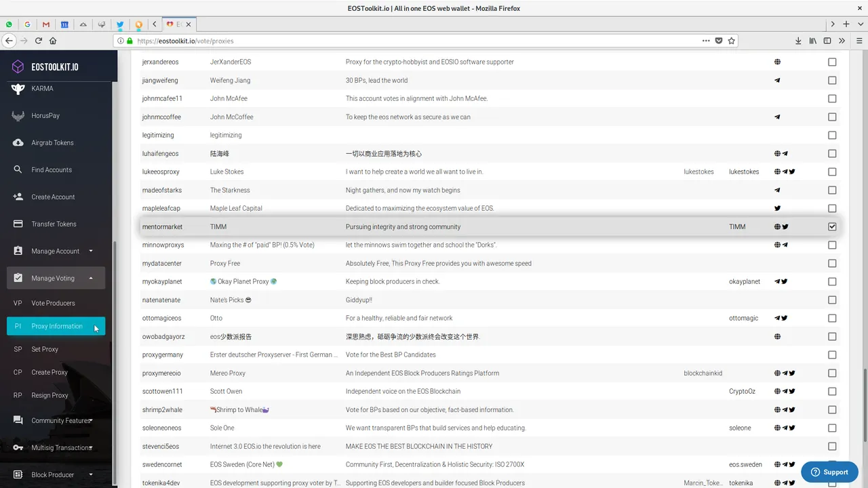Show more toolbar tools chevron
The width and height of the screenshot is (868, 488).
(x=842, y=41)
